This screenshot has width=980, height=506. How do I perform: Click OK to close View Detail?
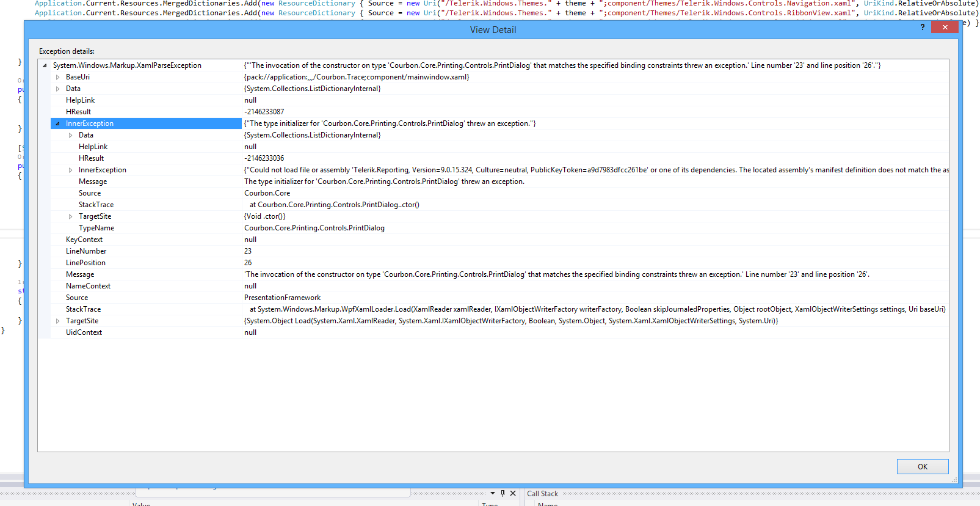pyautogui.click(x=923, y=466)
